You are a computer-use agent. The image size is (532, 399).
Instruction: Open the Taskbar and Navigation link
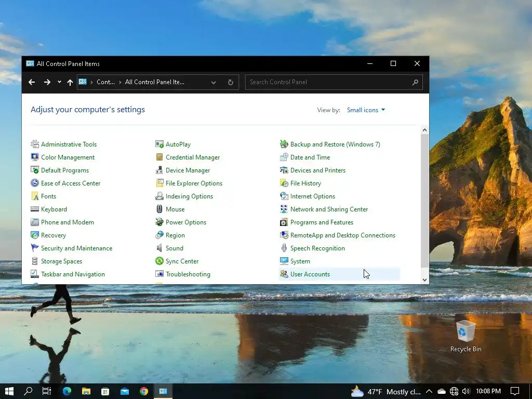[x=73, y=274]
